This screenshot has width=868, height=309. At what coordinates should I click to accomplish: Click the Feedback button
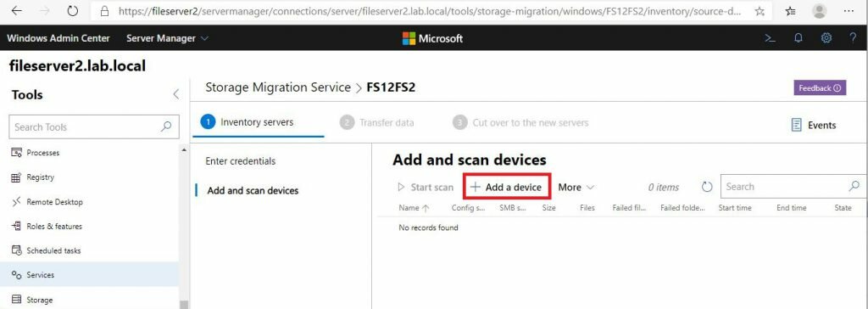[820, 87]
